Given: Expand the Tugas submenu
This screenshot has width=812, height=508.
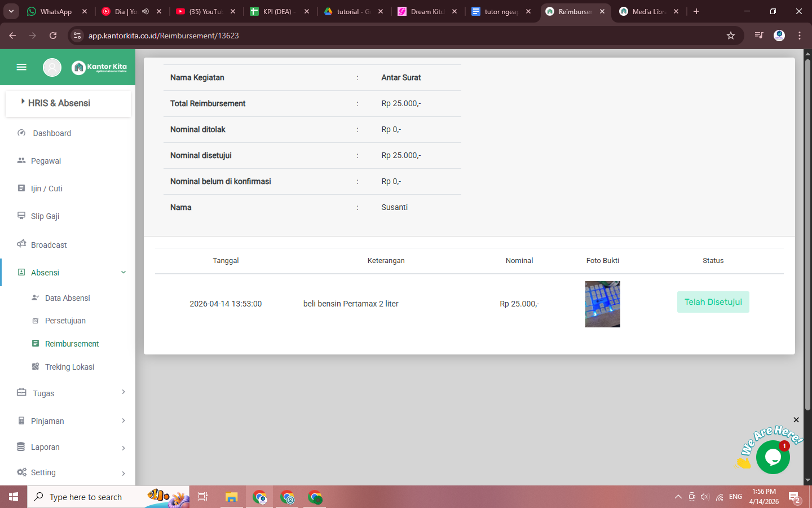Looking at the screenshot, I should tap(123, 392).
